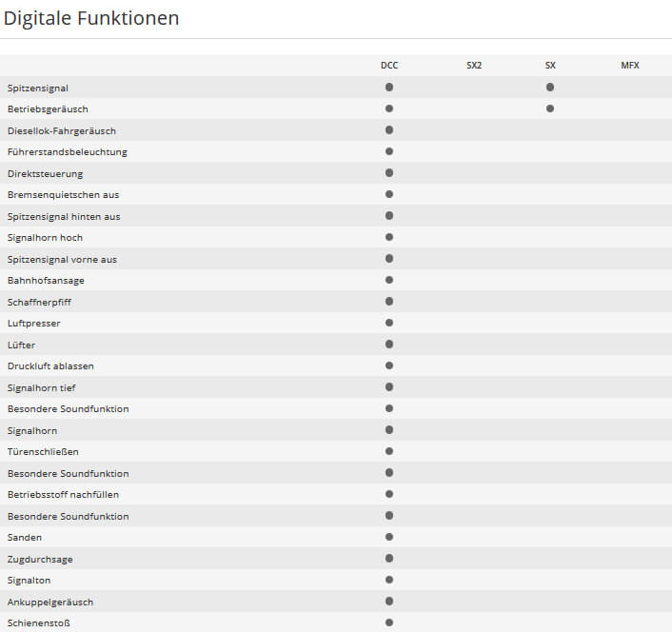
Task: Click the SX2 column header
Action: [x=474, y=66]
